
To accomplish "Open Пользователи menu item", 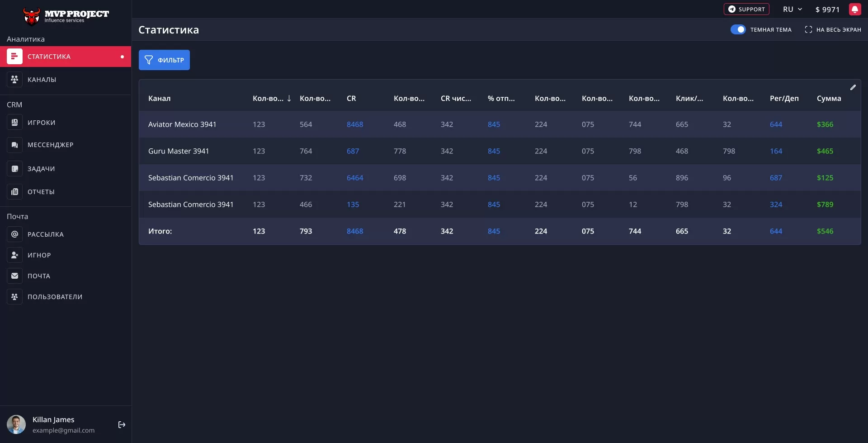I will click(55, 297).
